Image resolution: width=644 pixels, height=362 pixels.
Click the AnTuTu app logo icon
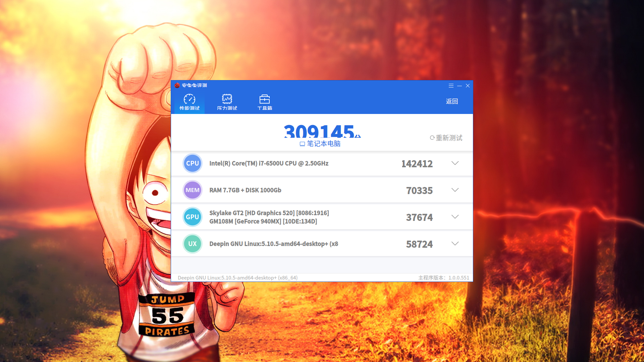coord(177,85)
